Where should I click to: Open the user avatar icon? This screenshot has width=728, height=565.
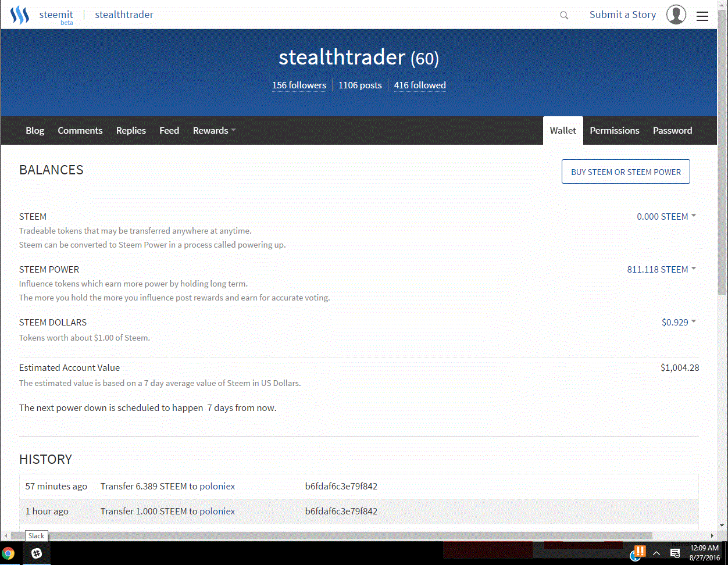[676, 15]
